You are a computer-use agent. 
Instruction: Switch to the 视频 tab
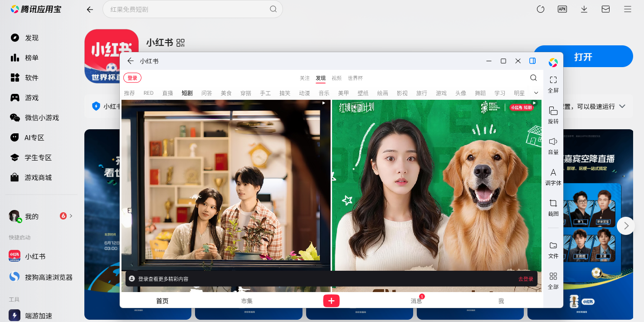coord(337,78)
